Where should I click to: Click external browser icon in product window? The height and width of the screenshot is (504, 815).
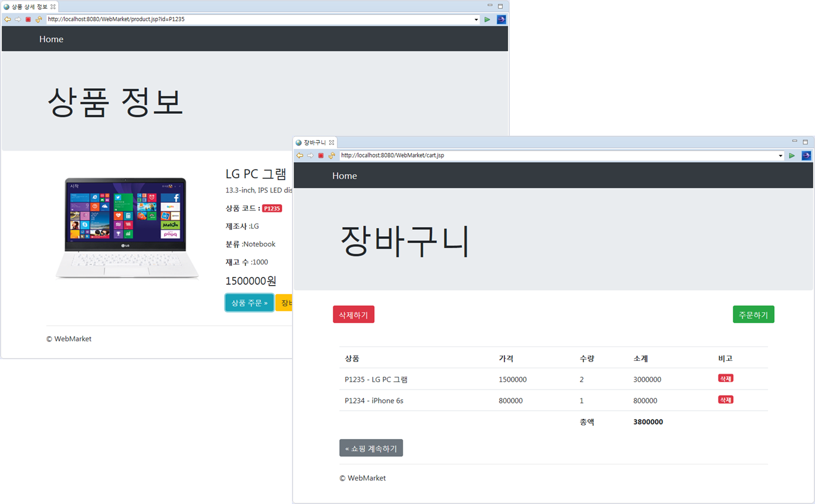tap(501, 20)
